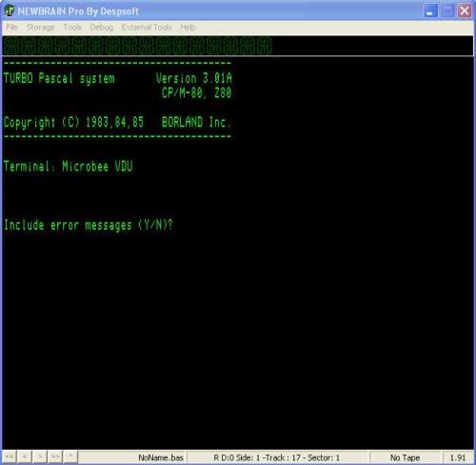Image resolution: width=476 pixels, height=465 pixels.
Task: Click the 'Version 3.01A' text
Action: coord(194,78)
